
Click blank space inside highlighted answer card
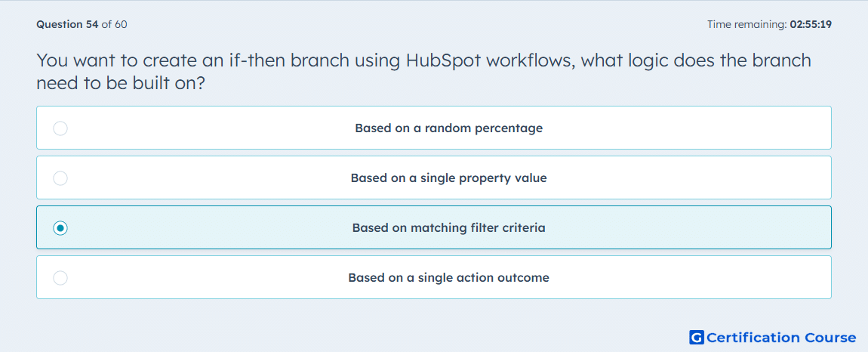pyautogui.click(x=692, y=228)
